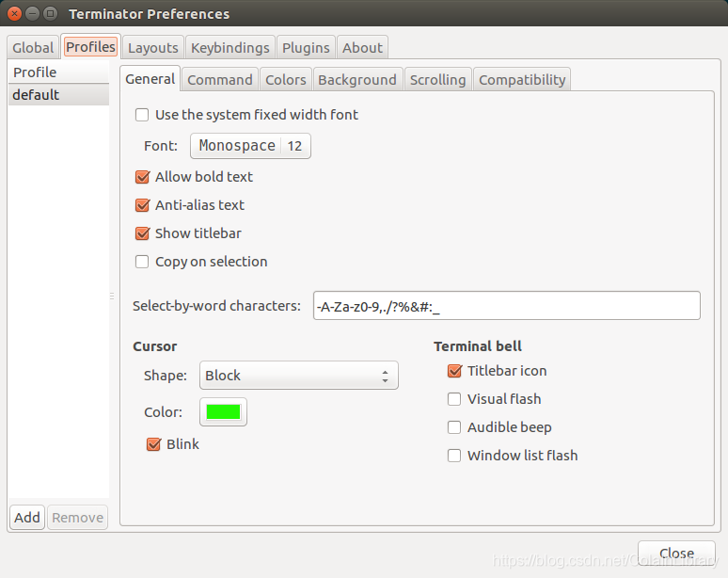
Task: Click the Profile column header
Action: 58,72
